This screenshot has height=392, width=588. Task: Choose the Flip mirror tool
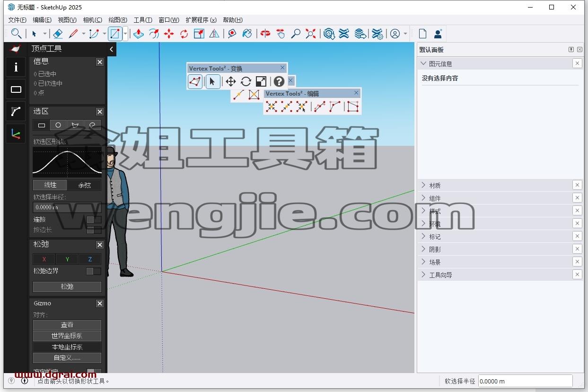pos(214,34)
